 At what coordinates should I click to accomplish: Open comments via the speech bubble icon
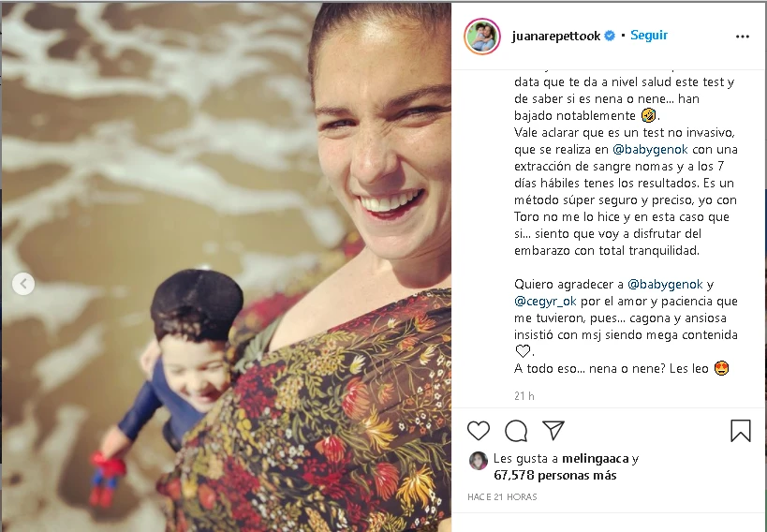coord(516,431)
